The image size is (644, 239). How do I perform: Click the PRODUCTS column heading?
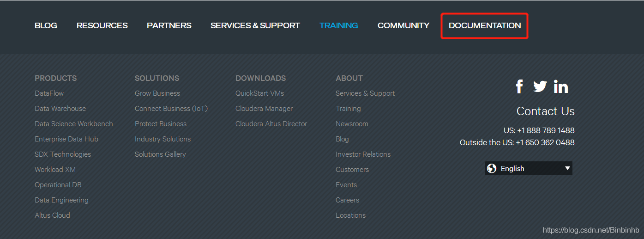tap(56, 78)
